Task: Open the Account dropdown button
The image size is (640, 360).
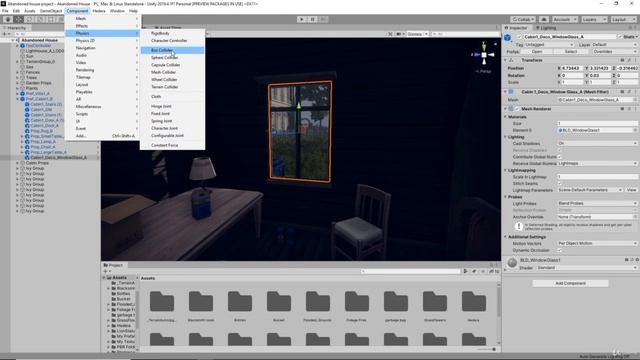Action: click(564, 19)
